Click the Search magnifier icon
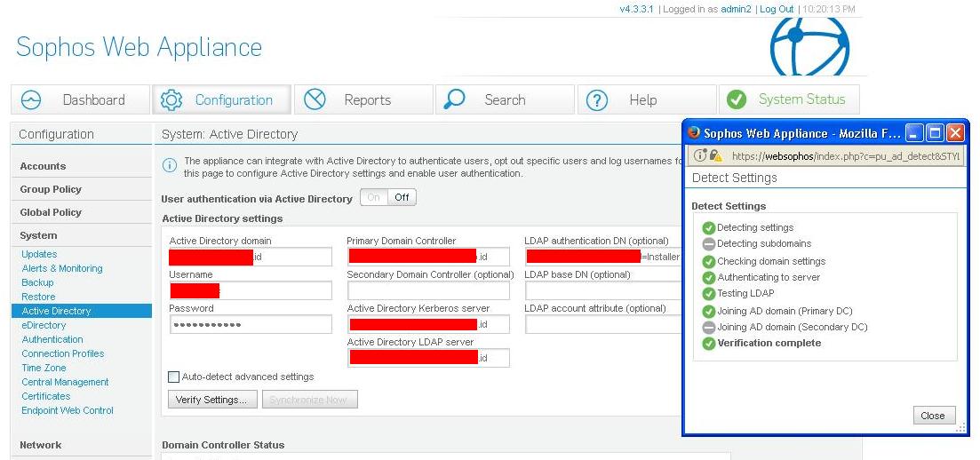The image size is (980, 460). [x=454, y=99]
